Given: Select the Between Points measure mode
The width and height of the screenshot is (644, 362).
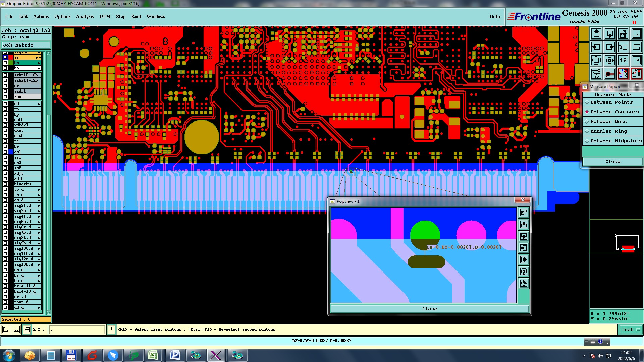Looking at the screenshot, I should coord(611,102).
